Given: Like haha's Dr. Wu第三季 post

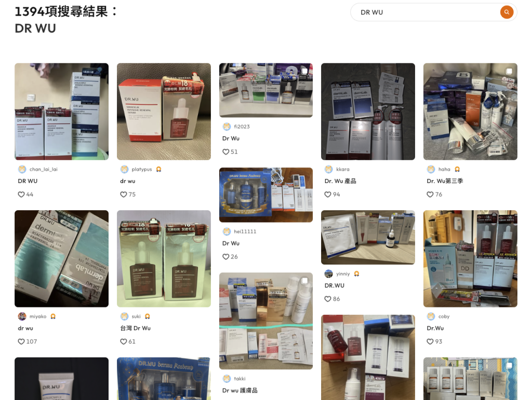Looking at the screenshot, I should [430, 195].
